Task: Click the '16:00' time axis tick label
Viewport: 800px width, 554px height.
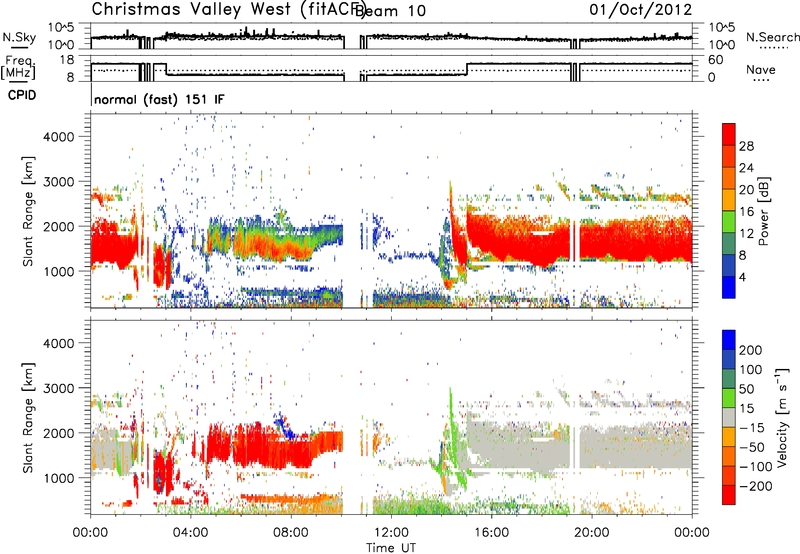Action: click(491, 533)
